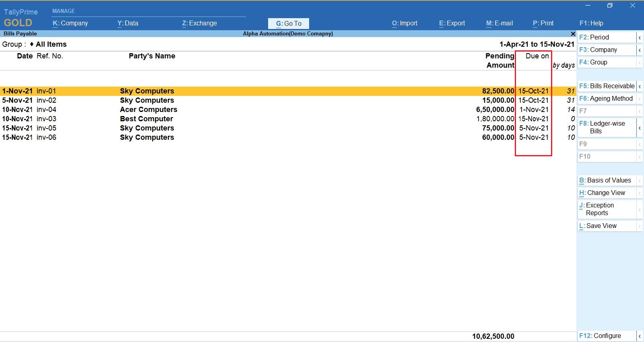Click the Print menu option

[543, 23]
